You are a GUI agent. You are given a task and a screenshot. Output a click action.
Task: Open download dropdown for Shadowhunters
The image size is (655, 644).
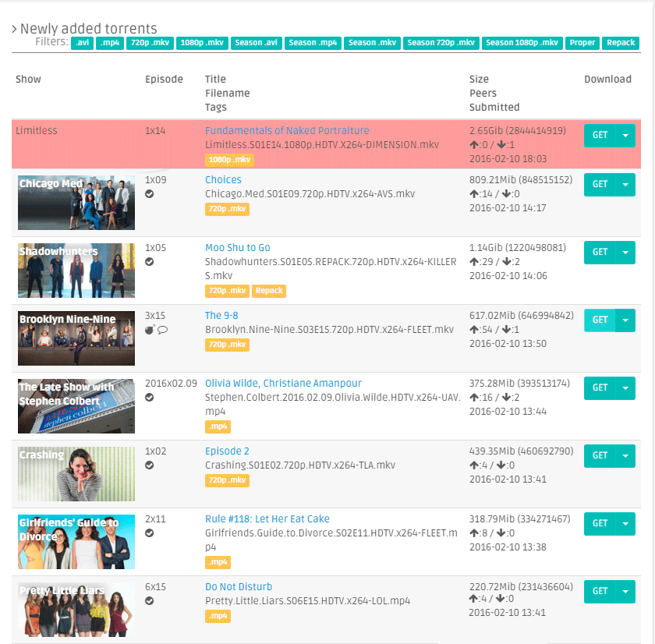click(x=625, y=253)
